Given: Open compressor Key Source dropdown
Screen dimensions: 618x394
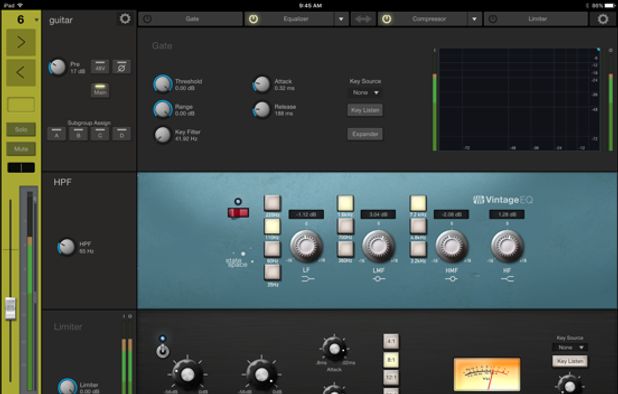Looking at the screenshot, I should point(570,348).
